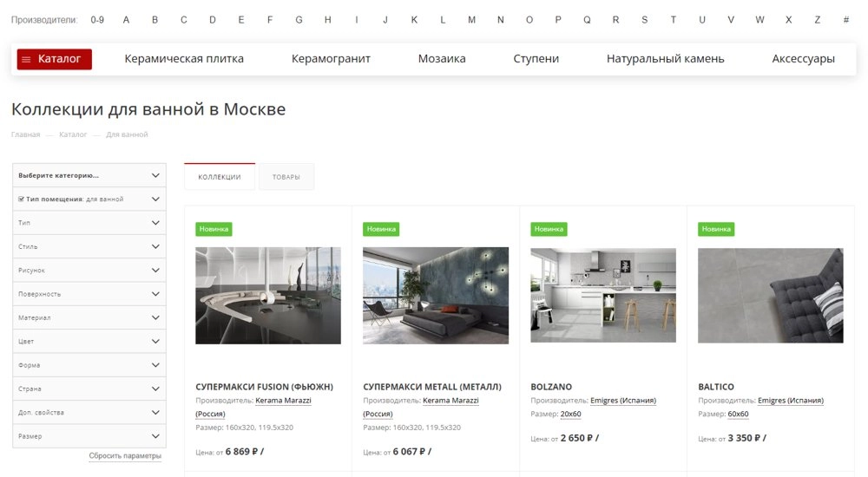Expand Доп. свойства filter
The height and width of the screenshot is (477, 868).
click(x=89, y=413)
